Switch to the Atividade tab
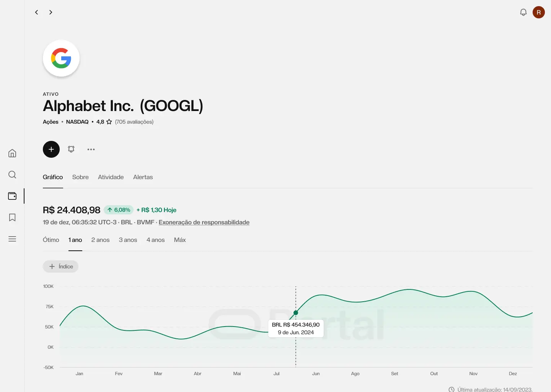The height and width of the screenshot is (392, 551). pyautogui.click(x=111, y=177)
